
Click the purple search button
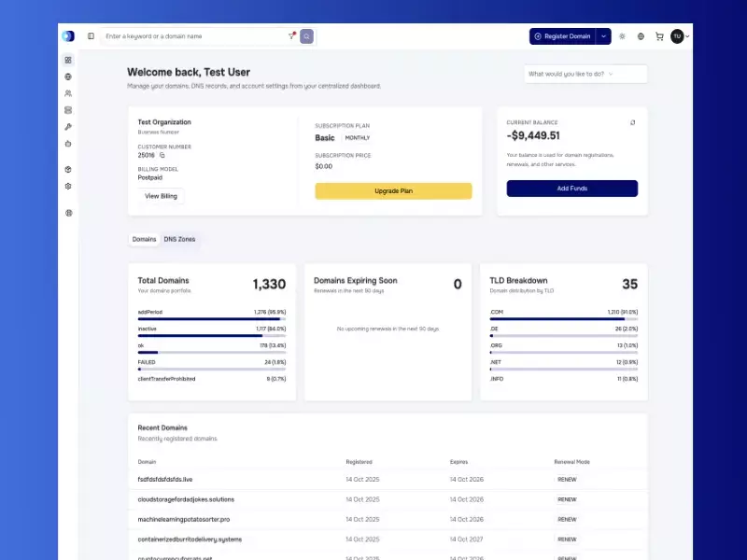306,36
